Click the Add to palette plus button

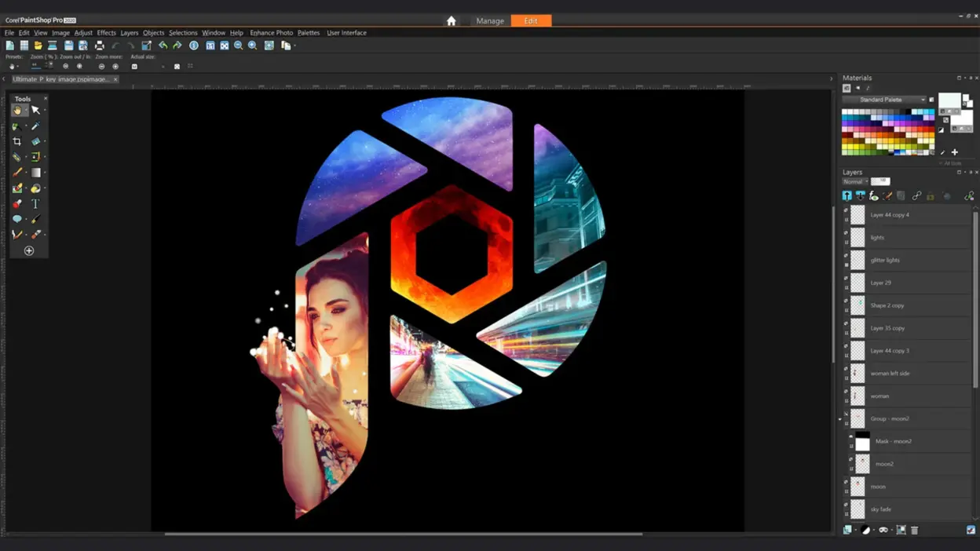pyautogui.click(x=955, y=152)
